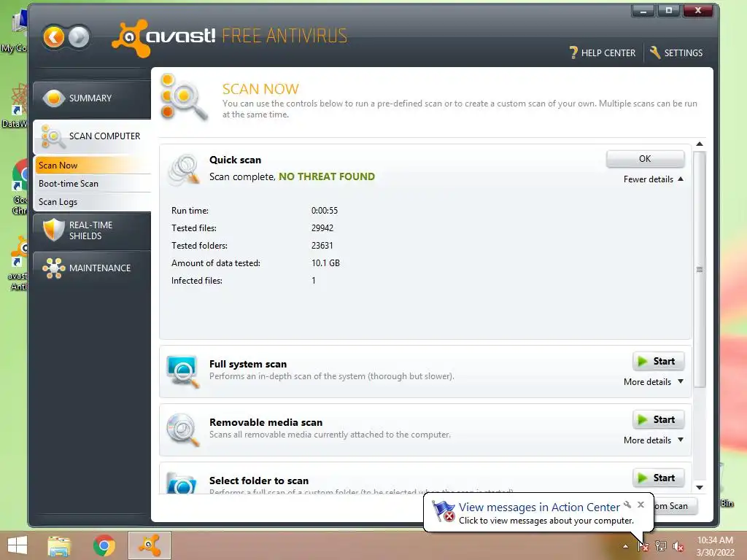747x560 pixels.
Task: Click the Help Center question mark icon
Action: click(573, 52)
